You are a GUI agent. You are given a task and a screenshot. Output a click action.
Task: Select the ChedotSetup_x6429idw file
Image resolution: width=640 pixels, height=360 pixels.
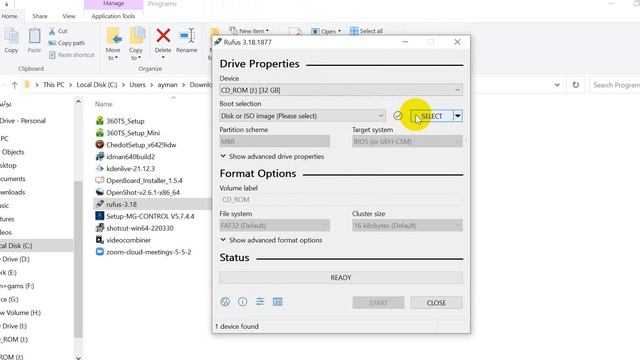(136, 145)
